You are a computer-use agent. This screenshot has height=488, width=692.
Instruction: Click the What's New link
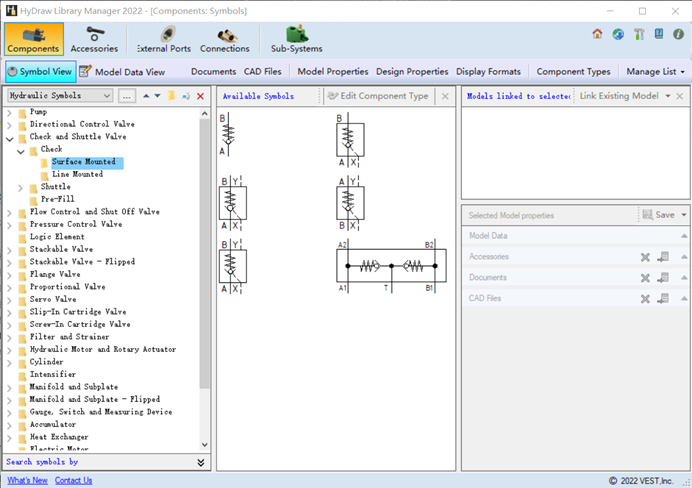coord(27,481)
